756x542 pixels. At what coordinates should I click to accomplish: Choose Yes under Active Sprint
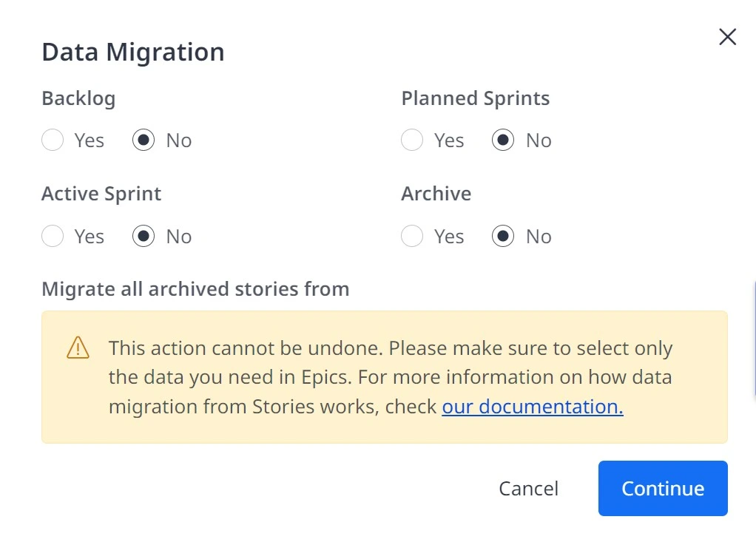[x=53, y=236]
